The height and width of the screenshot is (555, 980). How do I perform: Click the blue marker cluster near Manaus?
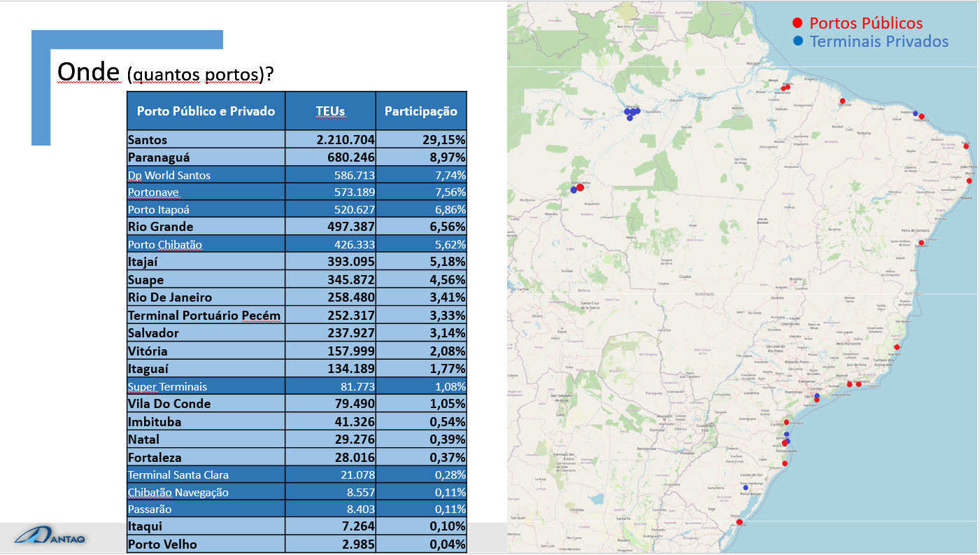tap(632, 112)
